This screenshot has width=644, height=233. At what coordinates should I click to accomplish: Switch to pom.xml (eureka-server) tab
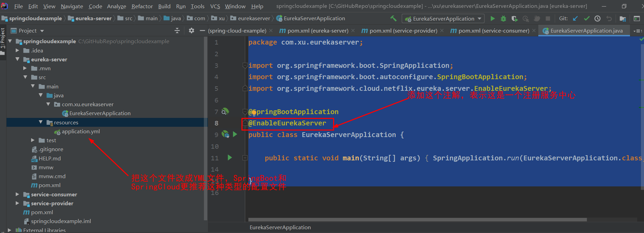[x=318, y=31]
